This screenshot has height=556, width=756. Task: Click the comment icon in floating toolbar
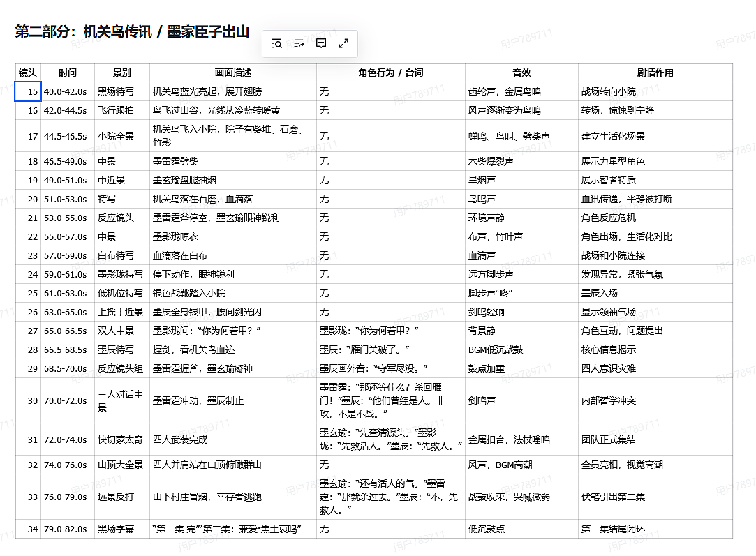(x=320, y=43)
